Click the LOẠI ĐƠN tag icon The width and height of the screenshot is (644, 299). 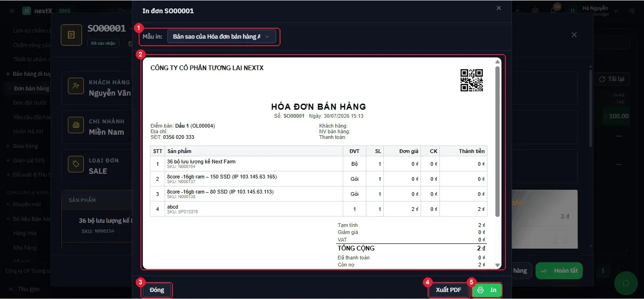click(75, 164)
